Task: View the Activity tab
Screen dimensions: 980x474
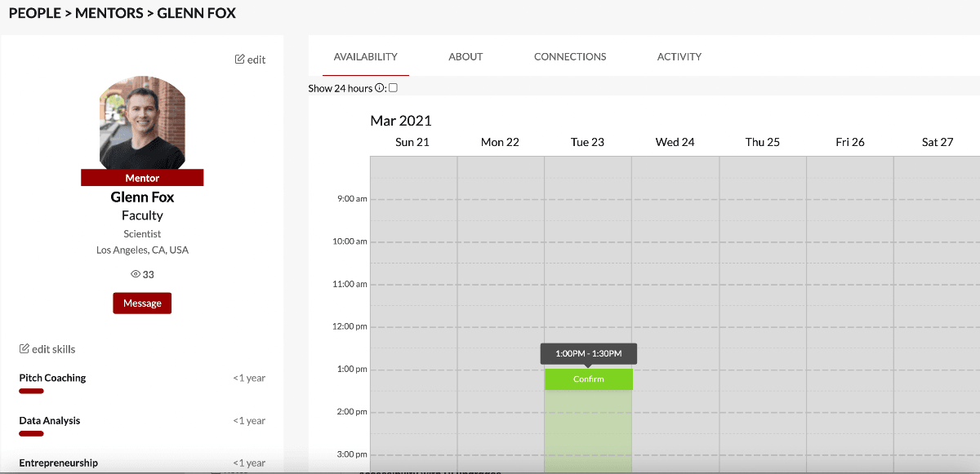Action: [679, 57]
